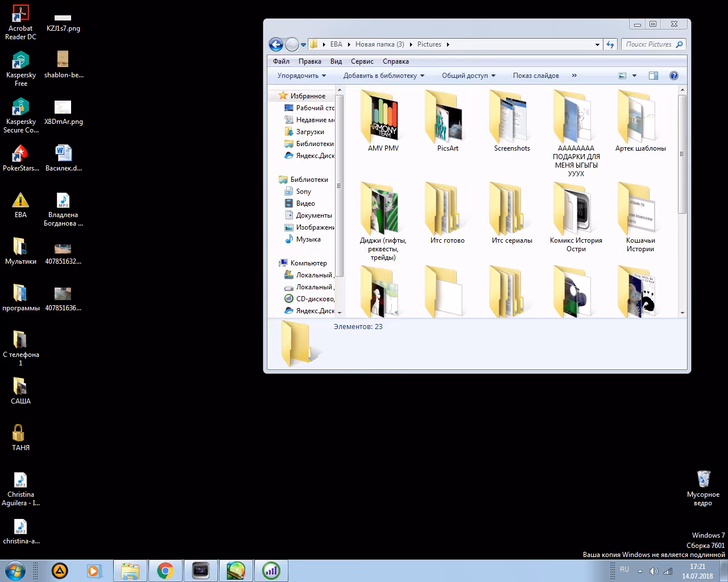The image size is (728, 582).
Task: Click the EBA breadcrumb in address bar
Action: (336, 44)
